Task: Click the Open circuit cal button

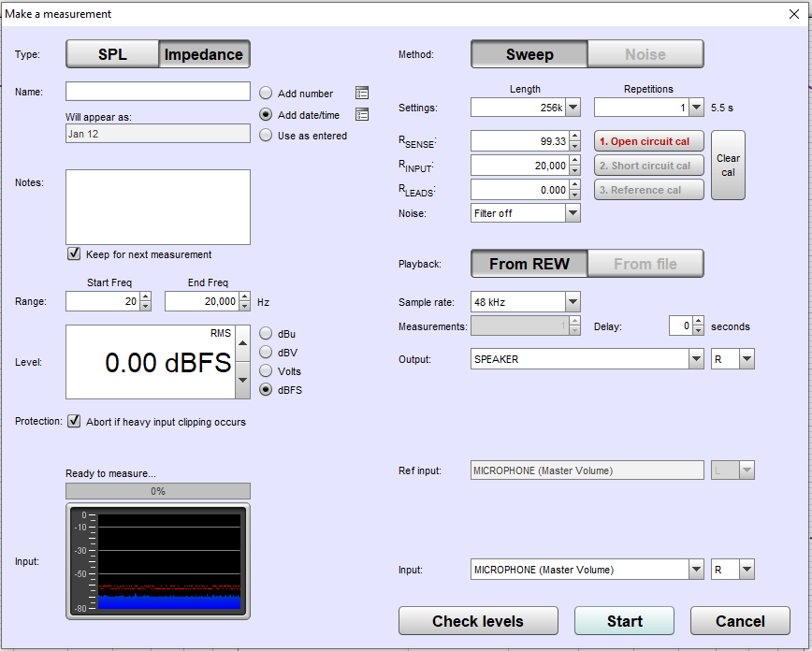Action: click(649, 141)
